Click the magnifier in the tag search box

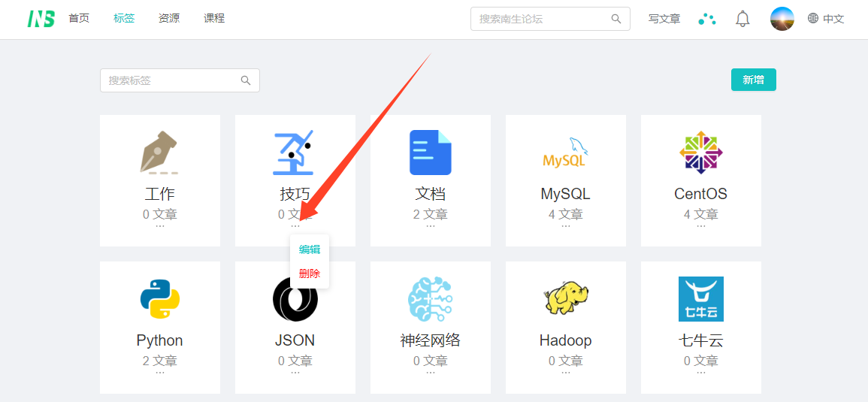tap(246, 80)
